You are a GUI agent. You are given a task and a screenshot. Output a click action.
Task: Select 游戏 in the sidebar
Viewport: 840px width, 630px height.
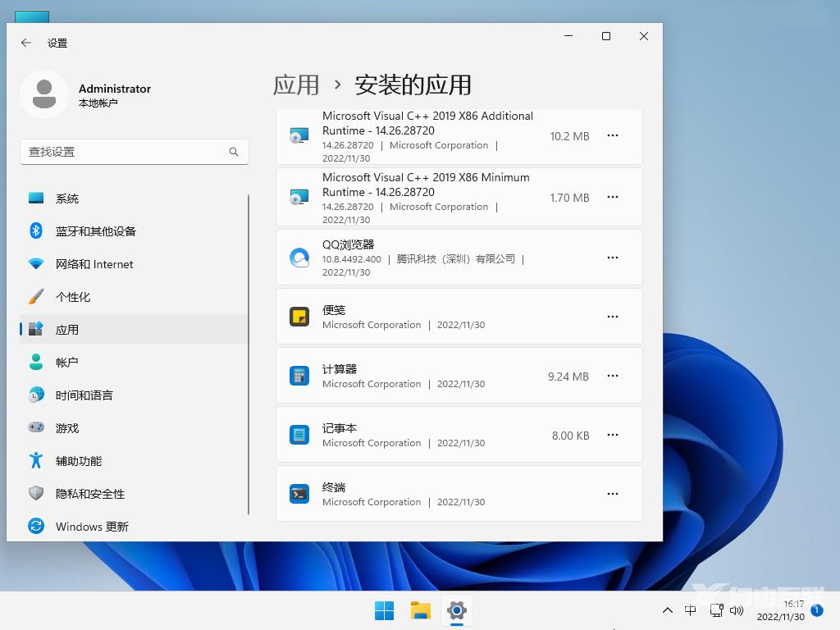pos(67,427)
